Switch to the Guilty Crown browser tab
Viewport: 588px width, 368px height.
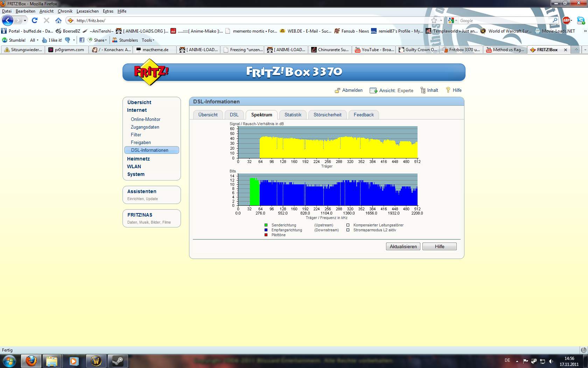coord(418,50)
